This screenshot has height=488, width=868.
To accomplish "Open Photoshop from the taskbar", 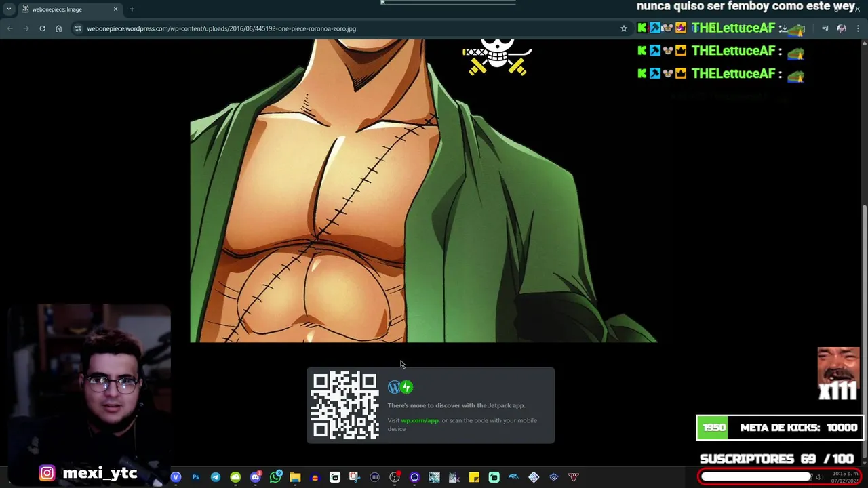I will (195, 477).
